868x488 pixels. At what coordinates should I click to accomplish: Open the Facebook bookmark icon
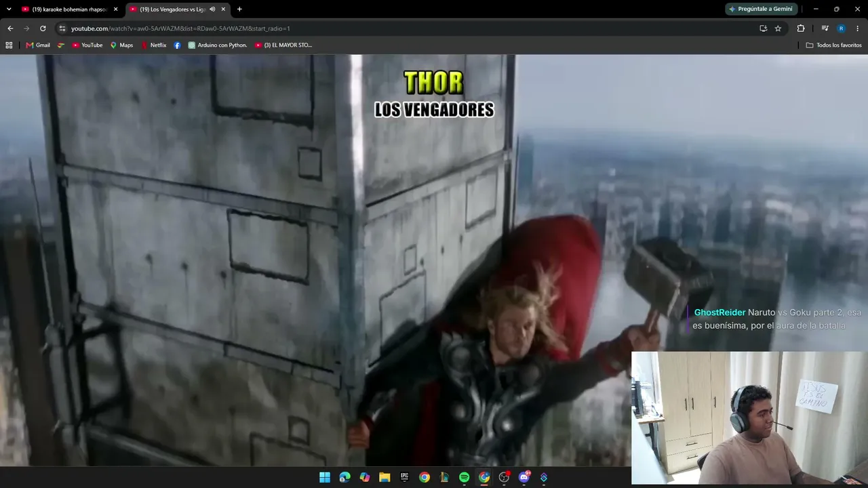click(177, 45)
